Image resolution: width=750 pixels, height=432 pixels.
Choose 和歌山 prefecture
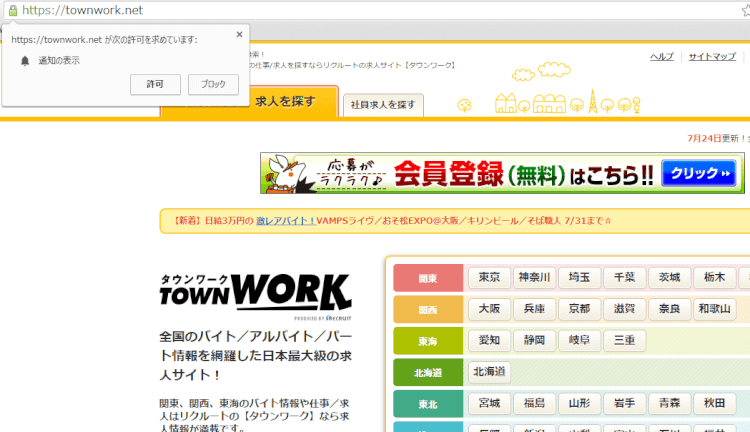click(x=714, y=309)
